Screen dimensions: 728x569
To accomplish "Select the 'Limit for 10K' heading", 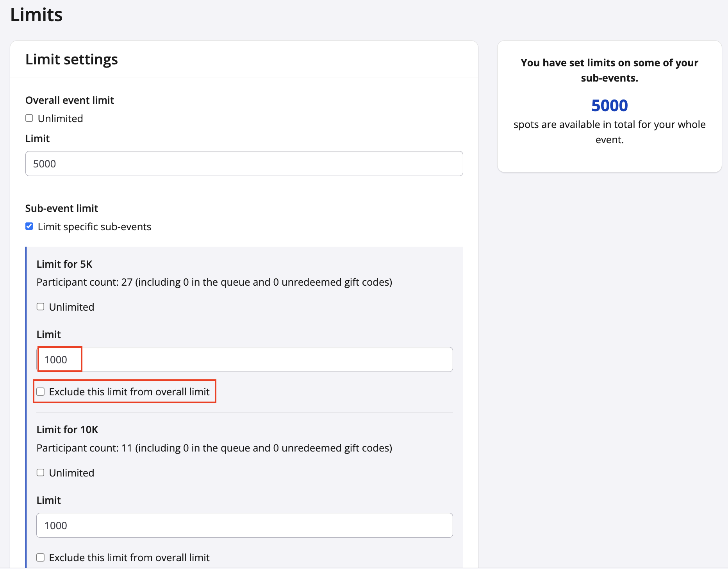I will click(x=67, y=430).
